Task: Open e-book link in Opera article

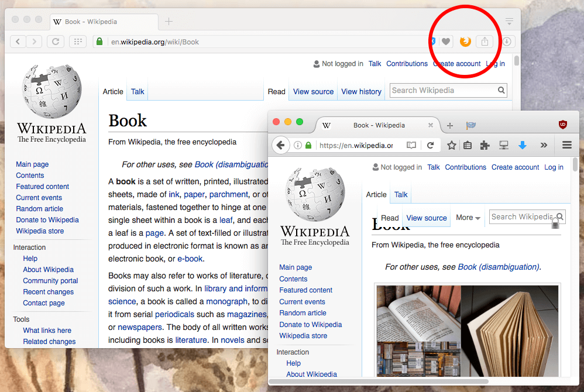Action: (x=190, y=259)
